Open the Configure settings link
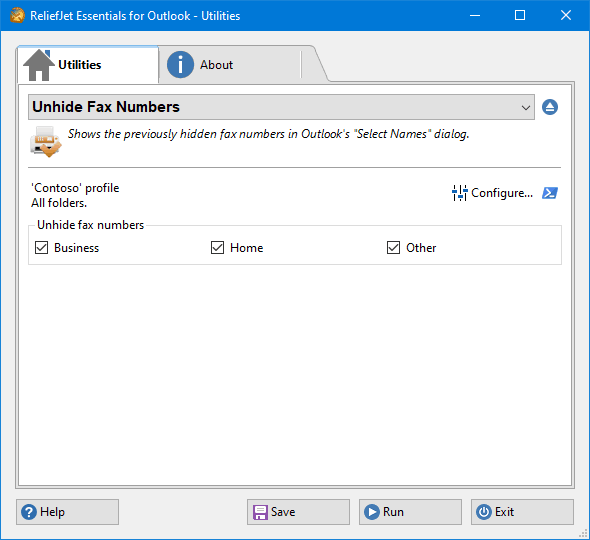 (x=492, y=193)
